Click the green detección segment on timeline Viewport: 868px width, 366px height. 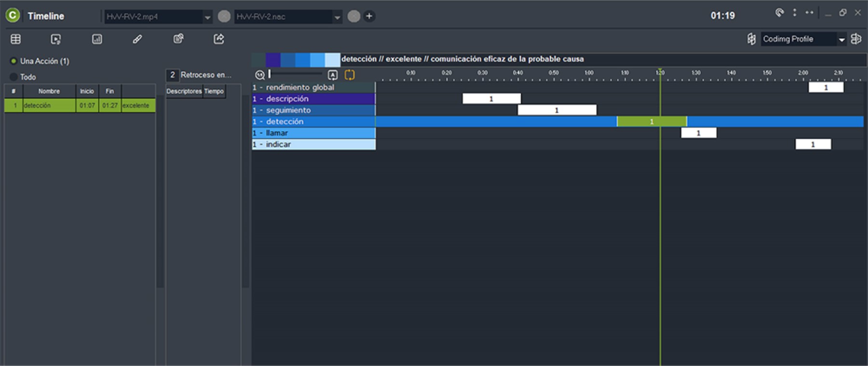[651, 122]
